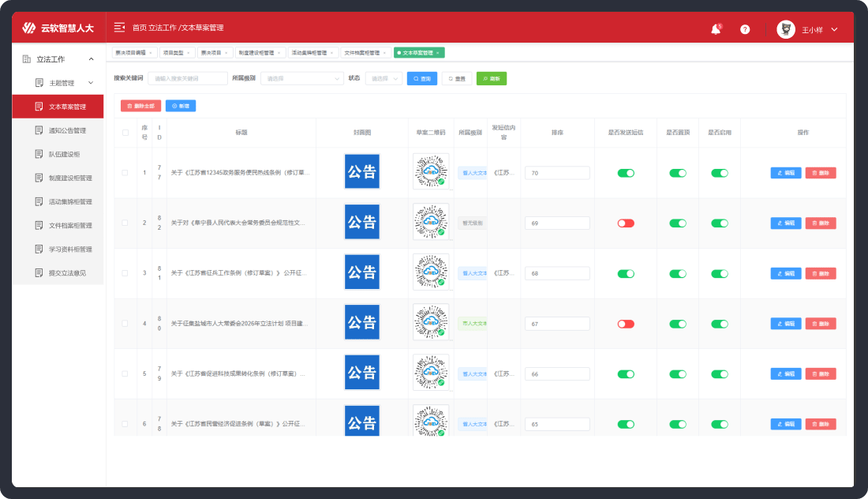Switch to the 文件档案柜管理 tab
Viewport: 868px width, 499px height.
pyautogui.click(x=361, y=54)
